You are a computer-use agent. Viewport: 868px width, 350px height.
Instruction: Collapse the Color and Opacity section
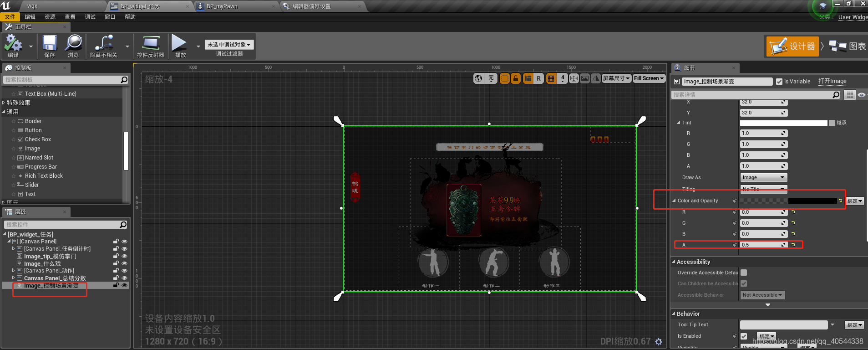click(x=674, y=201)
